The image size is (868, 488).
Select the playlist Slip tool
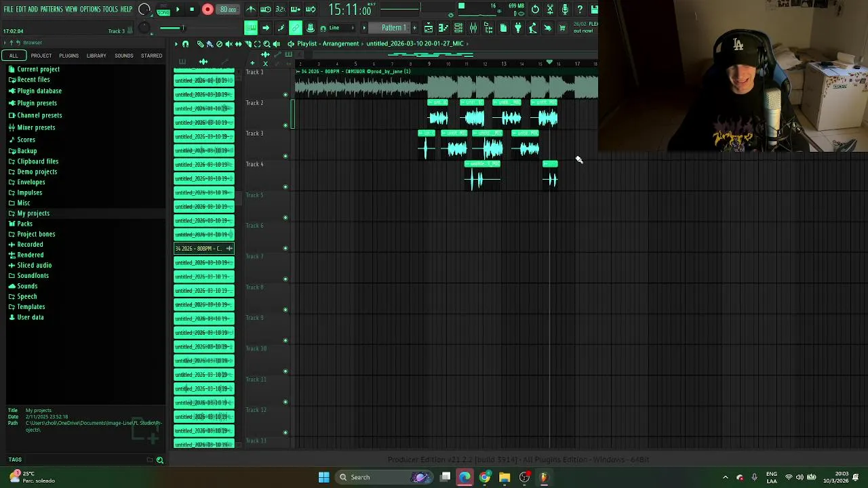pos(238,43)
